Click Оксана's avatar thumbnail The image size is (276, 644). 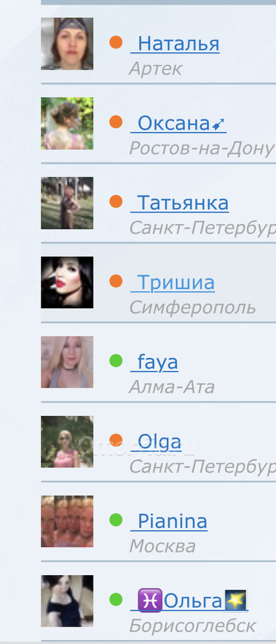click(67, 123)
